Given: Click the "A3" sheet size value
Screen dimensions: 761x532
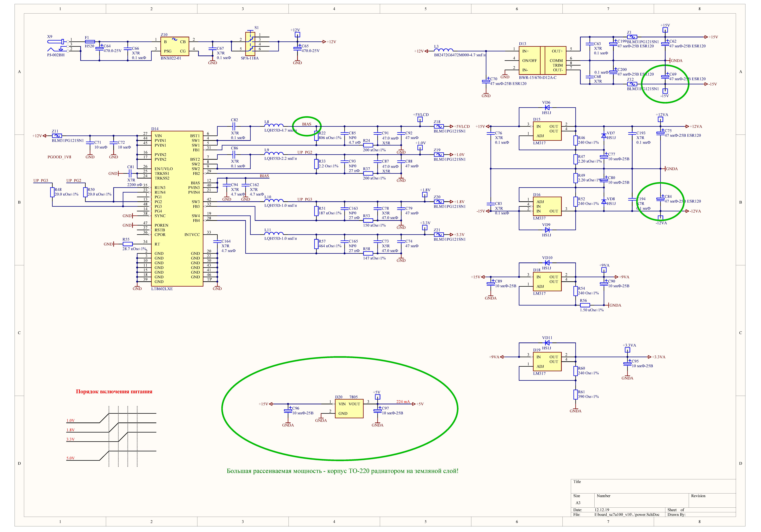Looking at the screenshot, I should pyautogui.click(x=578, y=503).
